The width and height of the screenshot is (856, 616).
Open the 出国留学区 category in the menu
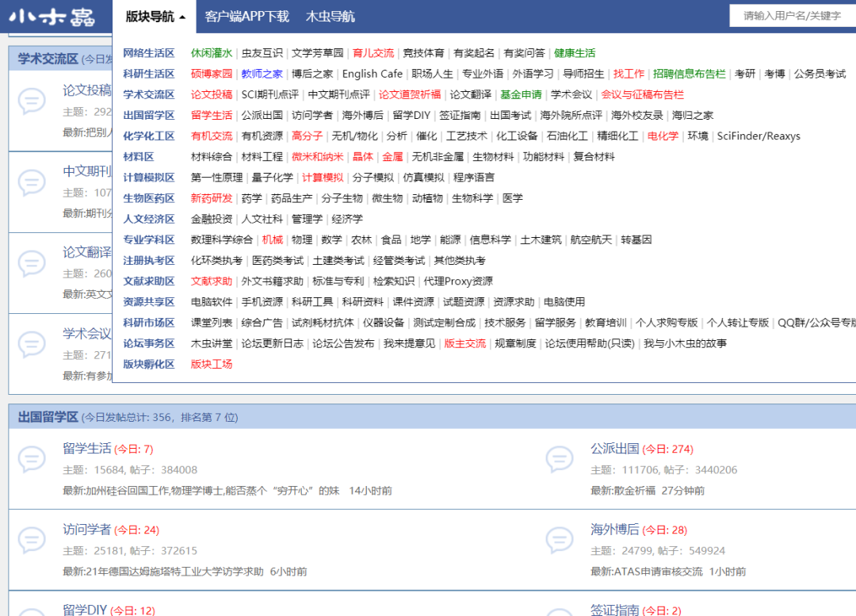click(148, 115)
